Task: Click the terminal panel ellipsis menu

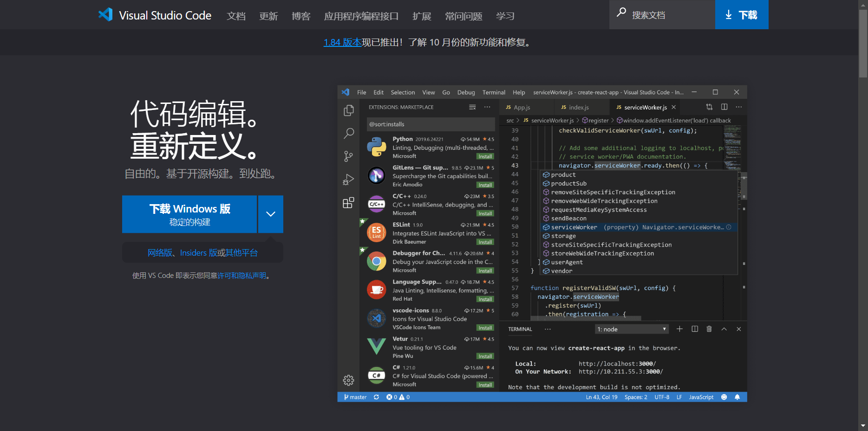Action: pyautogui.click(x=548, y=329)
